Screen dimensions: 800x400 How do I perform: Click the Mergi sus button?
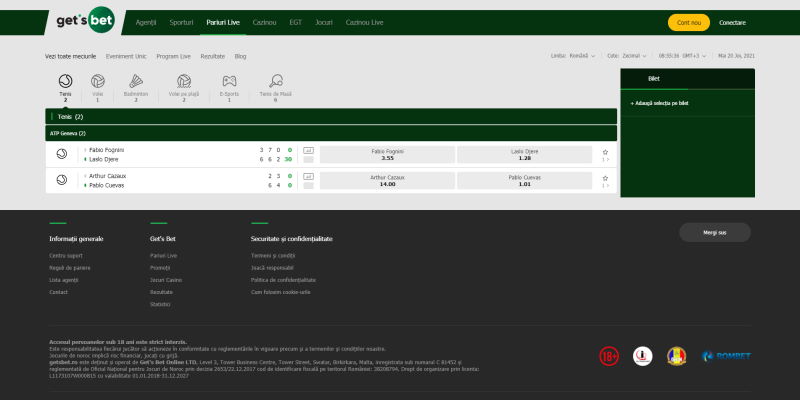tap(715, 233)
